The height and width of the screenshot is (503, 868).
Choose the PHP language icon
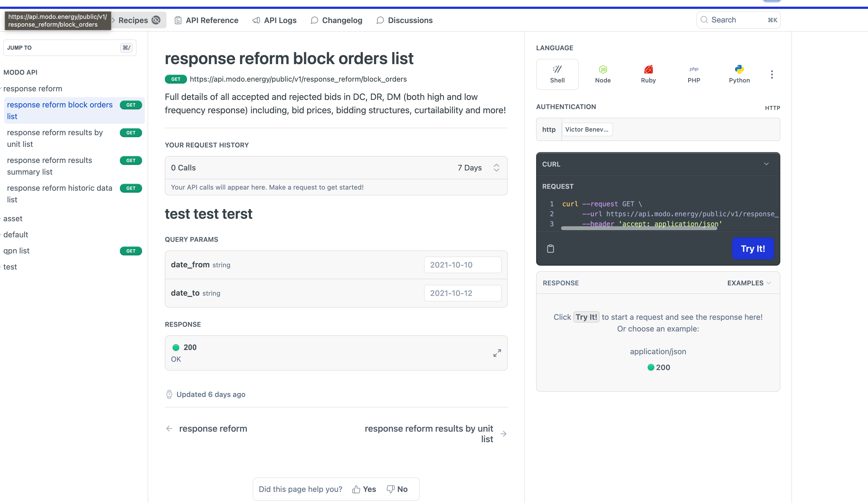693,74
